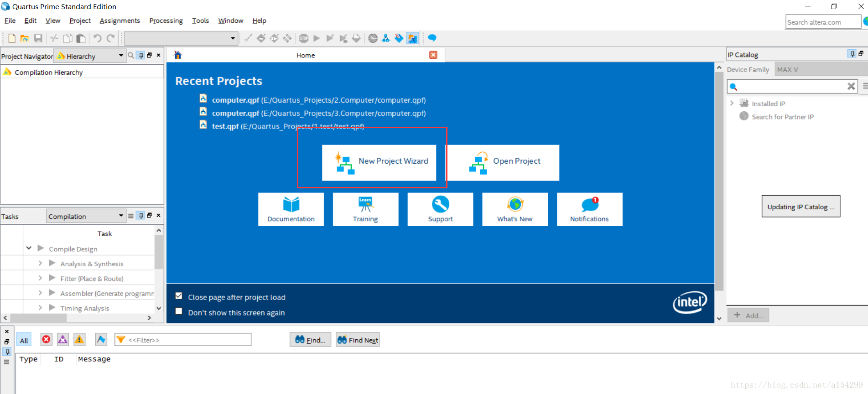Open the Project menu
The height and width of the screenshot is (394, 868).
point(80,21)
